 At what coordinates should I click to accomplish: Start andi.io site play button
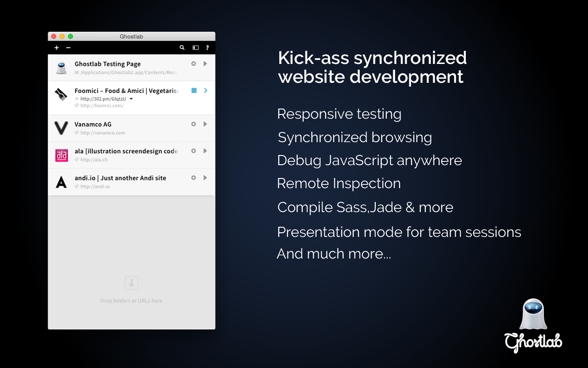pyautogui.click(x=205, y=178)
